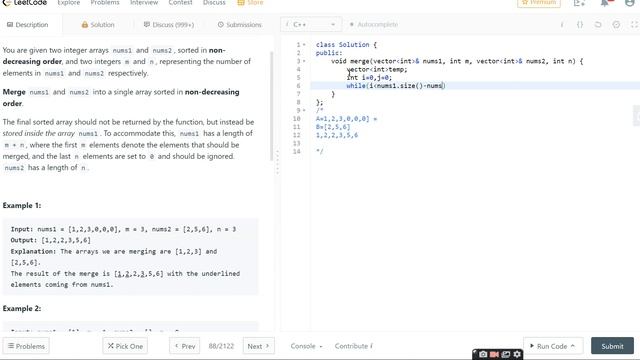Go to previous problem with Prev
The width and height of the screenshot is (640, 360).
pyautogui.click(x=184, y=346)
